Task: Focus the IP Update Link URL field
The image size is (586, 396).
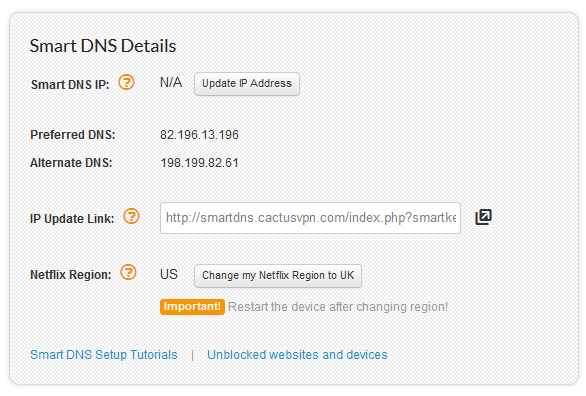Action: coord(310,218)
